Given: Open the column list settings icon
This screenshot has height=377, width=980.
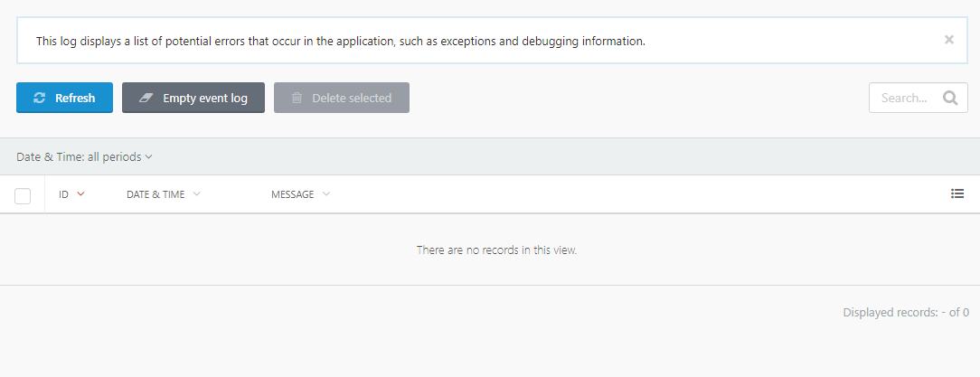Looking at the screenshot, I should (956, 193).
